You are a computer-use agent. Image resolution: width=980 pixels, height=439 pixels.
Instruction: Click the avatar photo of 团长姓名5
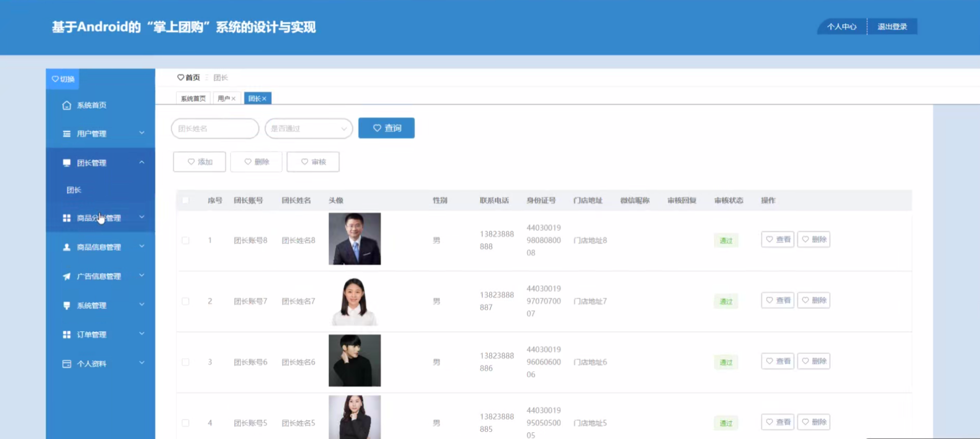pyautogui.click(x=354, y=417)
